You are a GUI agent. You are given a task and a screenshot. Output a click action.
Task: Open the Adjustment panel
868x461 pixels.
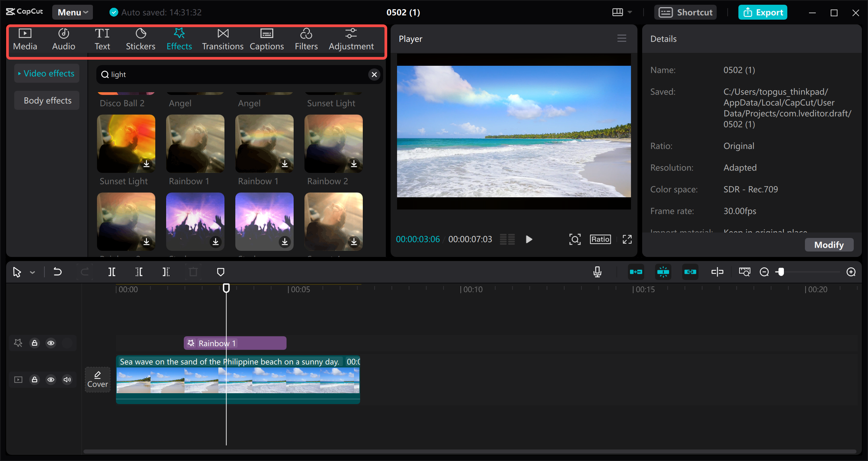(x=351, y=38)
